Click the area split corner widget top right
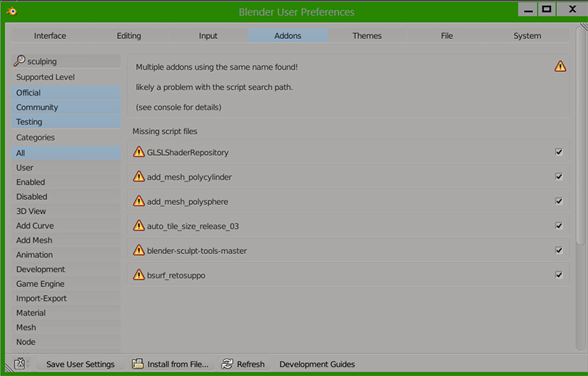The image size is (588, 376). (x=584, y=26)
